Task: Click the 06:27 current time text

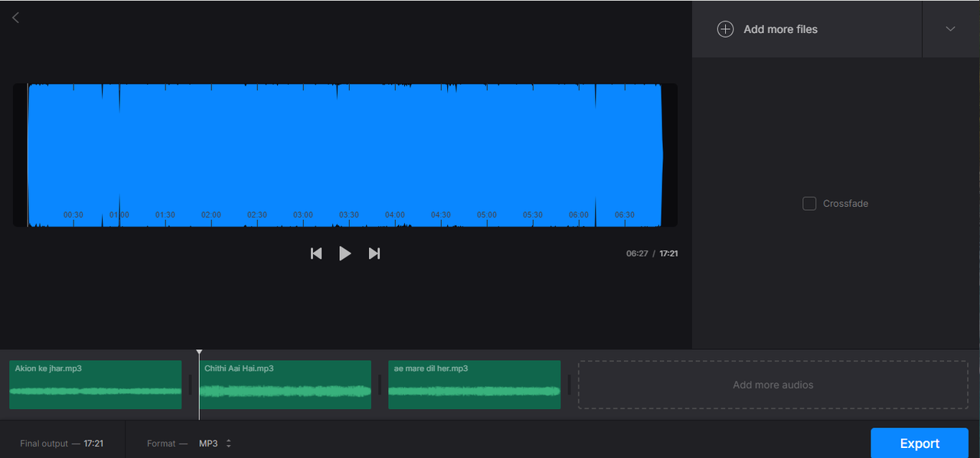Action: click(637, 254)
